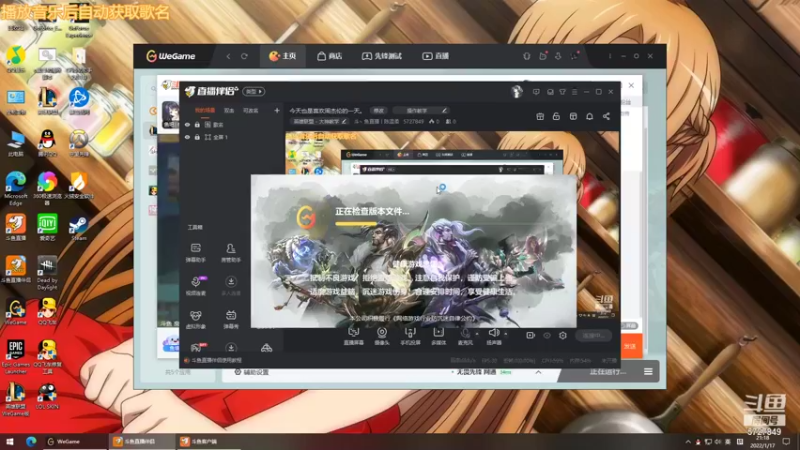The image size is (800, 450).
Task: Toggle visibility of the first source layer
Action: (187, 124)
